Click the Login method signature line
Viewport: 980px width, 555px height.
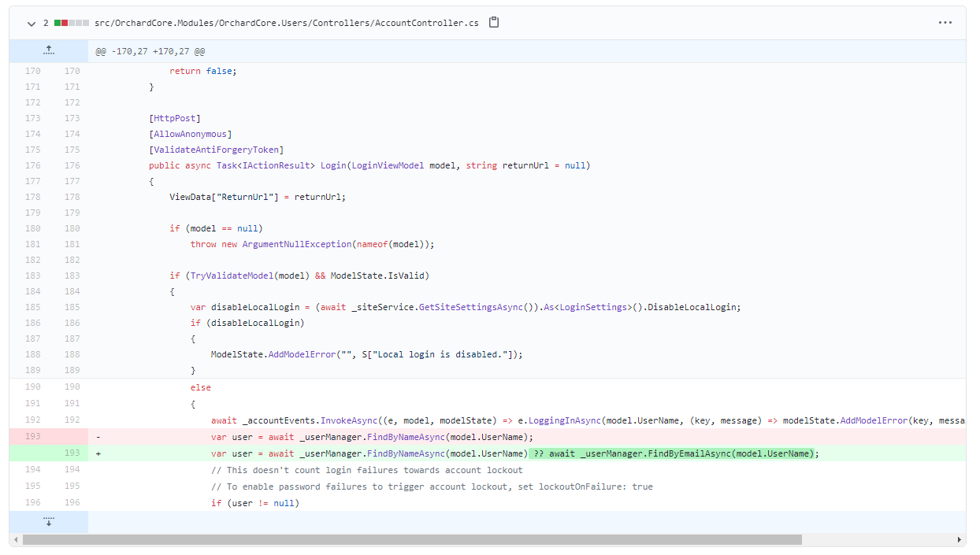click(x=369, y=165)
